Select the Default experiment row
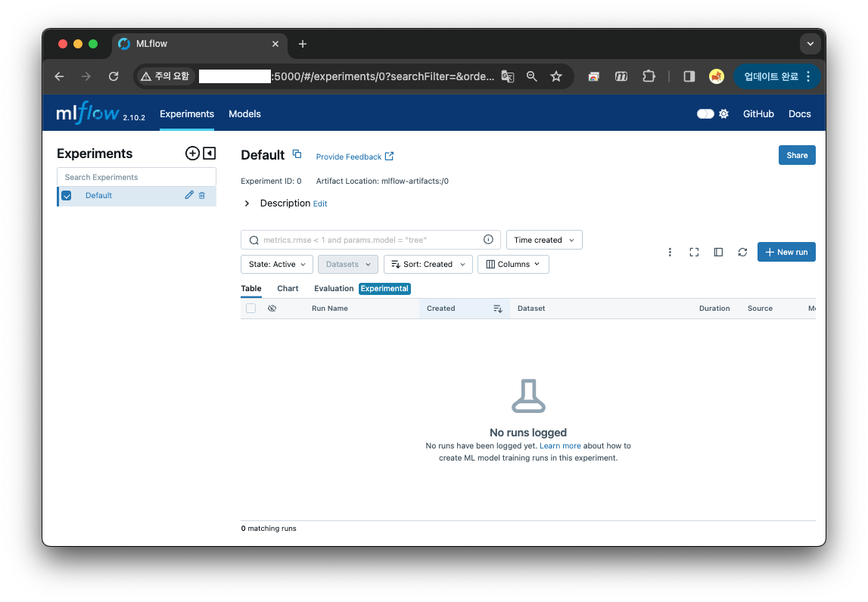This screenshot has height=602, width=868. (136, 196)
